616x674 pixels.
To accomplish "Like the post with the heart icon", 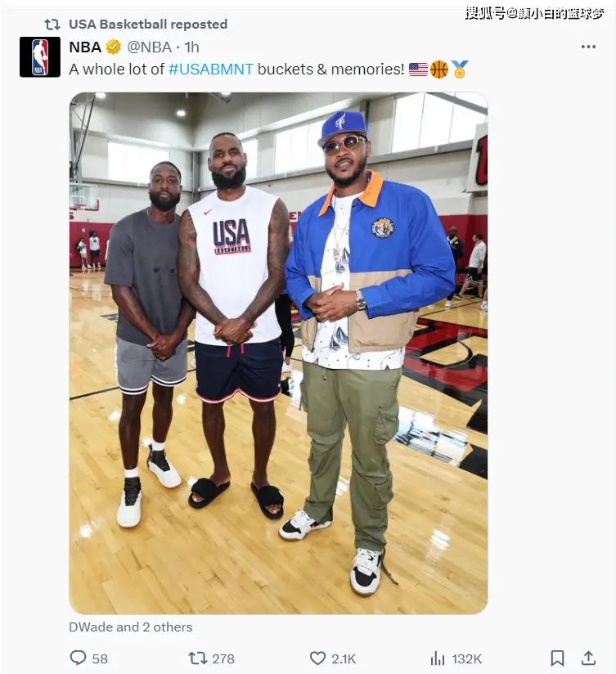I will 317,658.
